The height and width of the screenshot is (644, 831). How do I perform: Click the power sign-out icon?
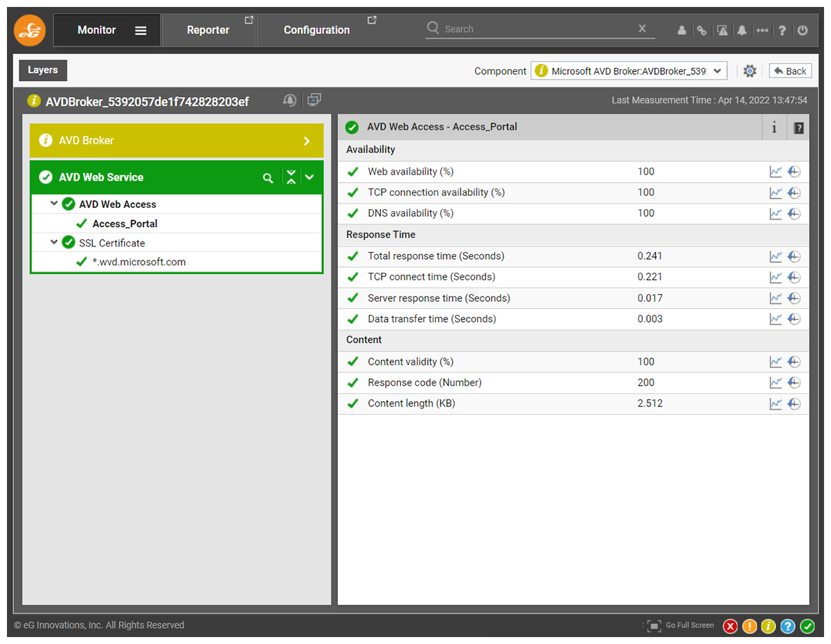coord(803,30)
